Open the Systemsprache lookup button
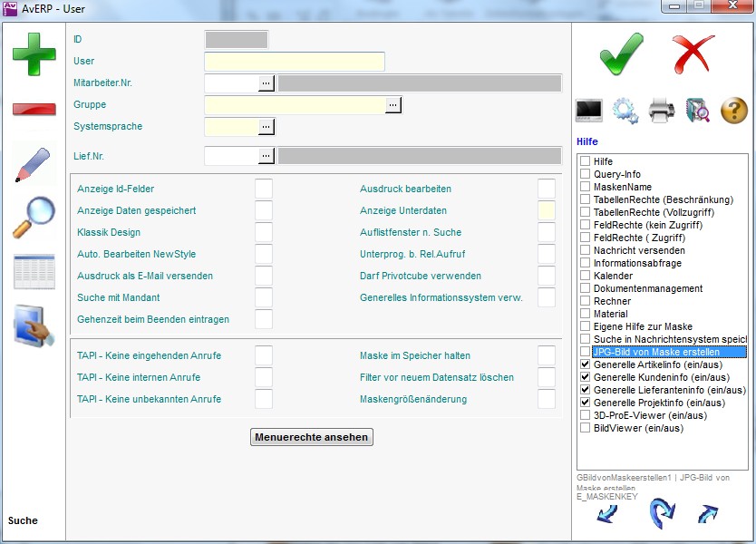 tap(266, 127)
